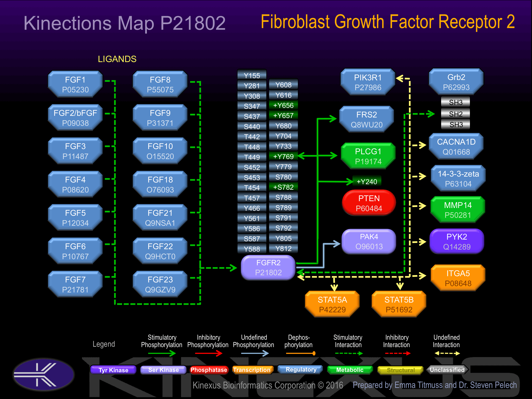Select the S791 phosphosite
The image size is (532, 399).
pos(283,218)
